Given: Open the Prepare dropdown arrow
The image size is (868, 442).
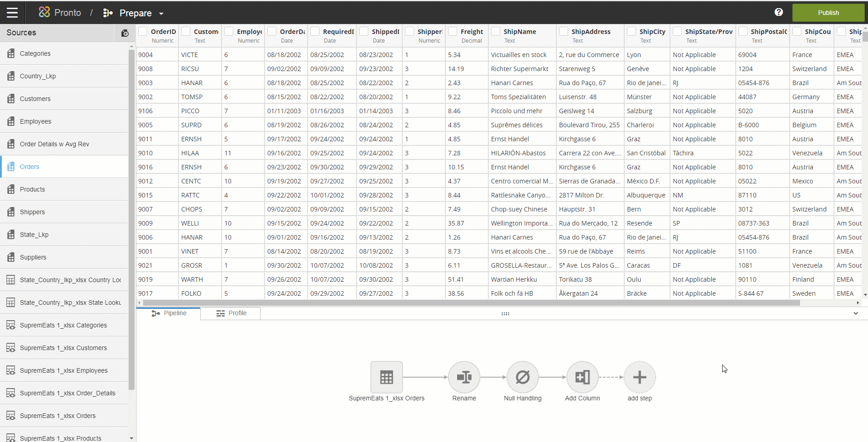Looking at the screenshot, I should click(161, 14).
